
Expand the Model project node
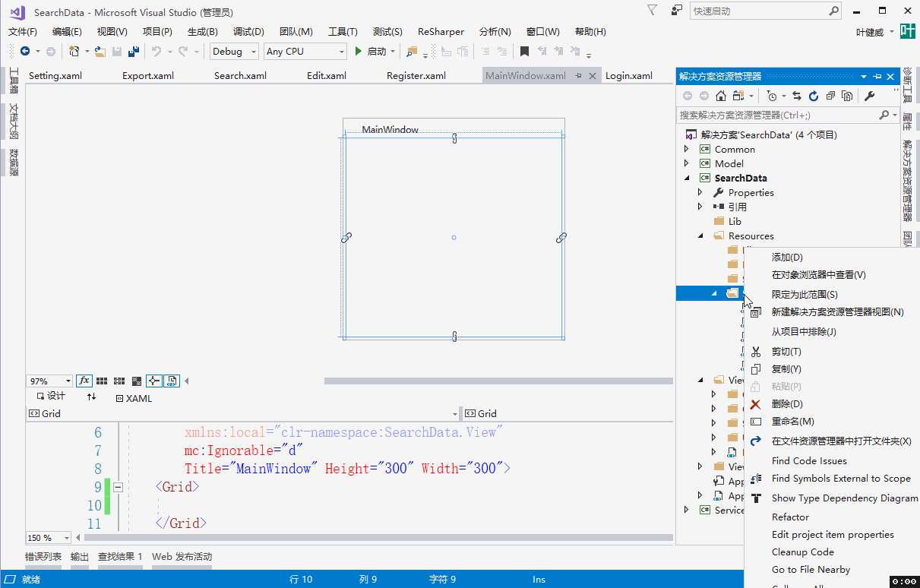coord(687,164)
